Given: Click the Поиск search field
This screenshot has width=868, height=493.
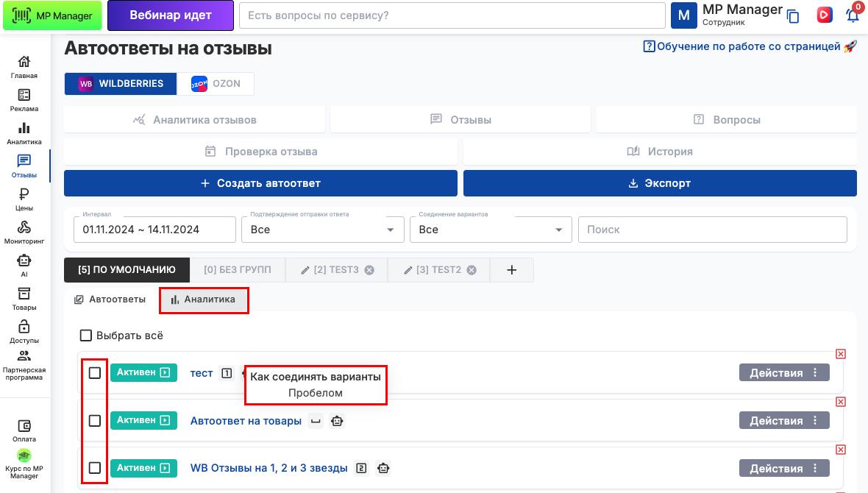Looking at the screenshot, I should coord(712,230).
